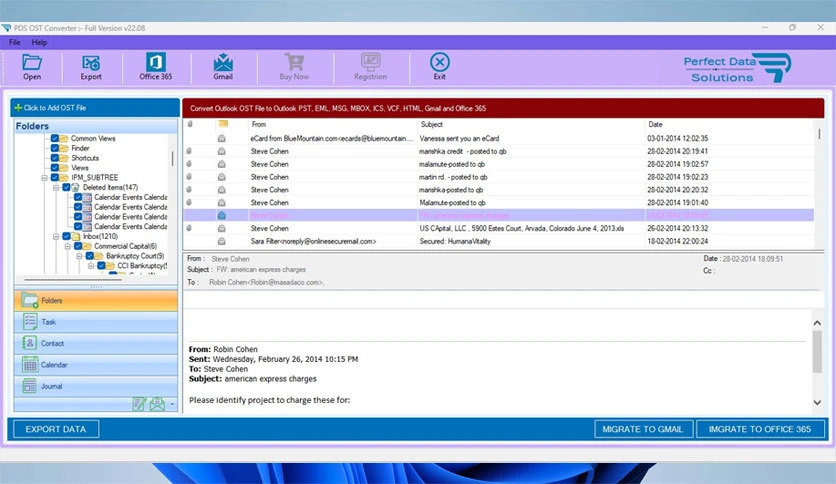Click the attachment column header icon
Viewport: 836px width, 484px height.
190,124
